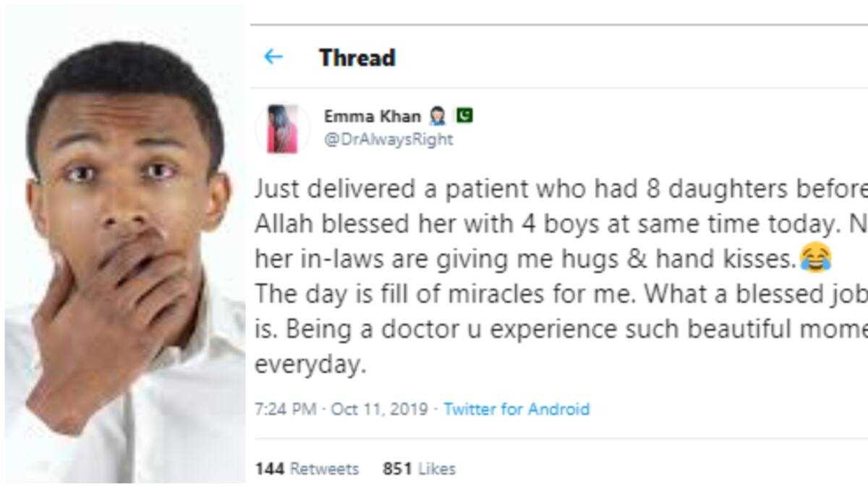View the 851 Likes list
This screenshot has width=868, height=488.
[x=419, y=469]
